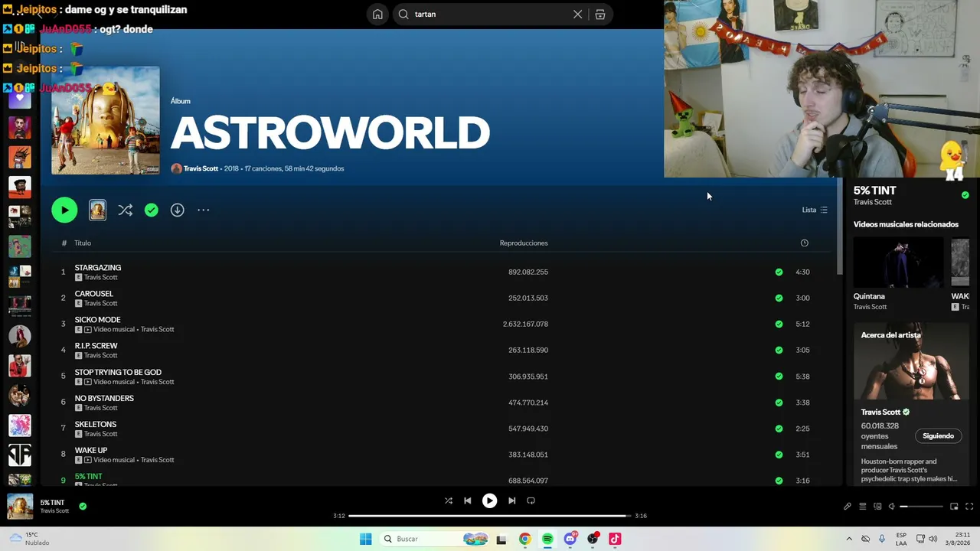Screen dimensions: 980x551
Task: Open 'Quintana' related music video thumbnail
Action: (x=899, y=262)
